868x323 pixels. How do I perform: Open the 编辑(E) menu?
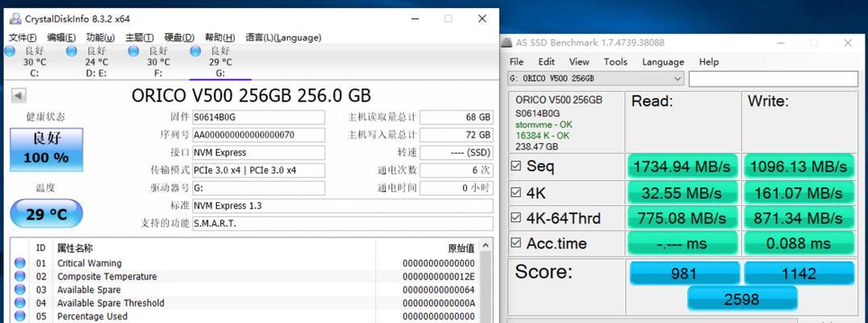pyautogui.click(x=61, y=38)
